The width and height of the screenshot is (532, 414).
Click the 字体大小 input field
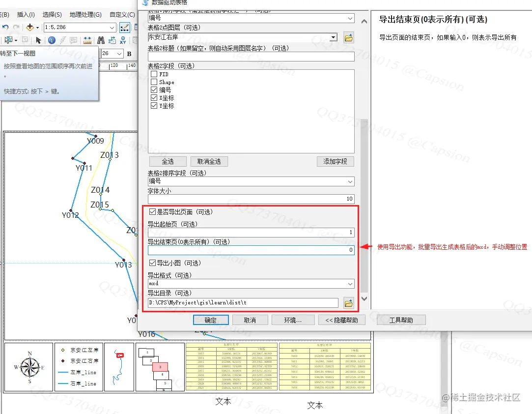click(x=251, y=199)
